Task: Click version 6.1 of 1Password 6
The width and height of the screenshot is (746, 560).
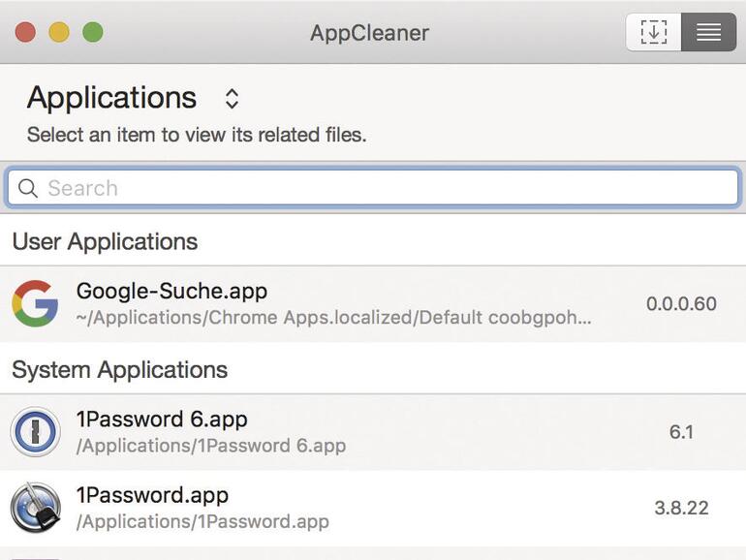Action: click(x=681, y=432)
